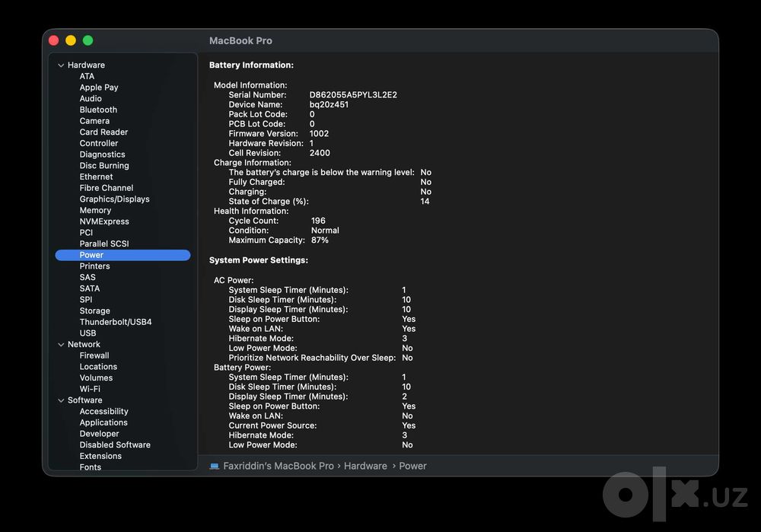Click the Condition value Normal

pyautogui.click(x=325, y=230)
